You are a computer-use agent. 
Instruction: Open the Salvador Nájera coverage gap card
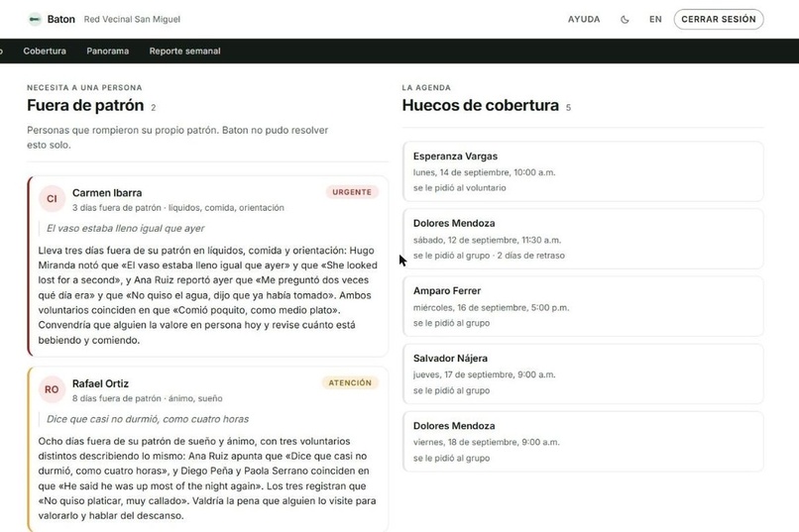tap(583, 374)
